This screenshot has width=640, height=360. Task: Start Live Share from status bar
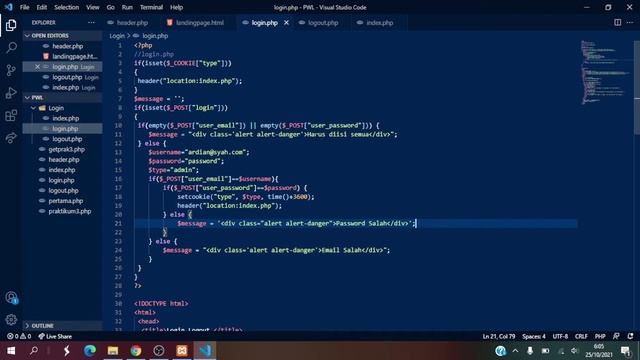55,336
